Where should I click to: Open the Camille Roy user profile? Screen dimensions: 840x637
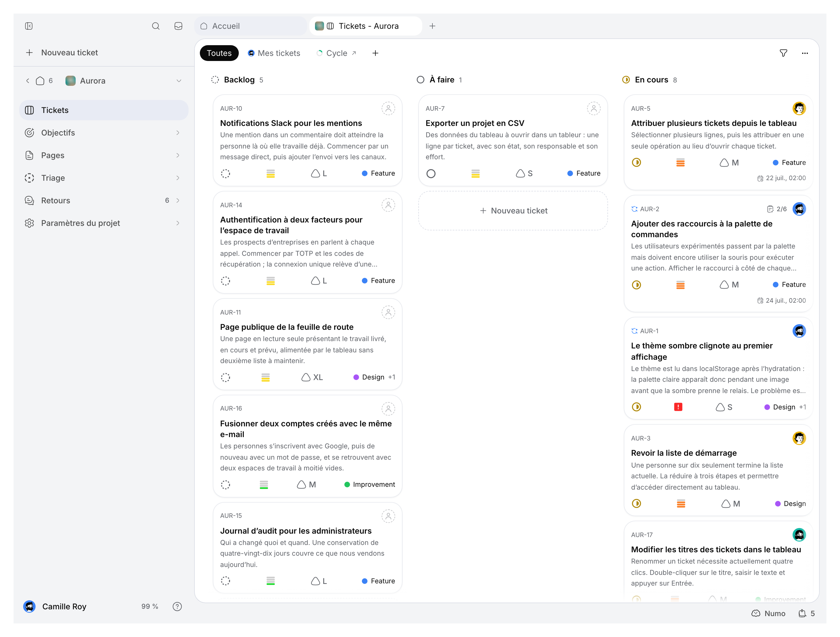tap(55, 606)
